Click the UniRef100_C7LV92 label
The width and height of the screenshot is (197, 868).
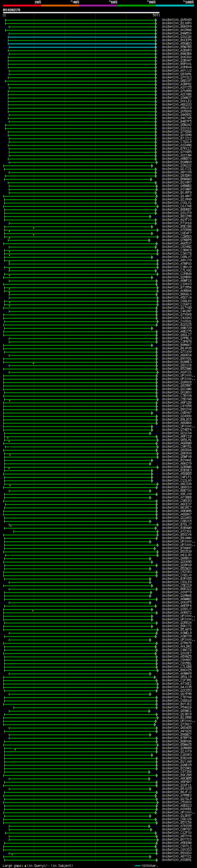coord(176,271)
